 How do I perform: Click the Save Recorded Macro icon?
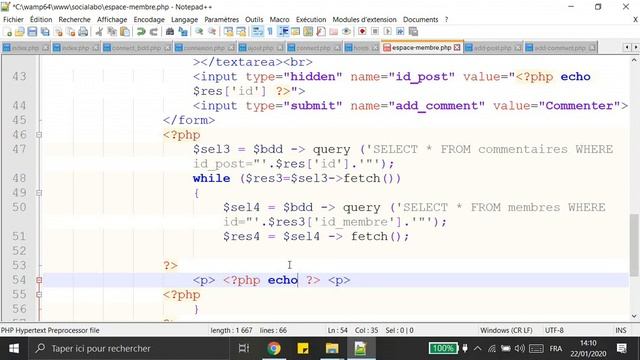pyautogui.click(x=413, y=31)
